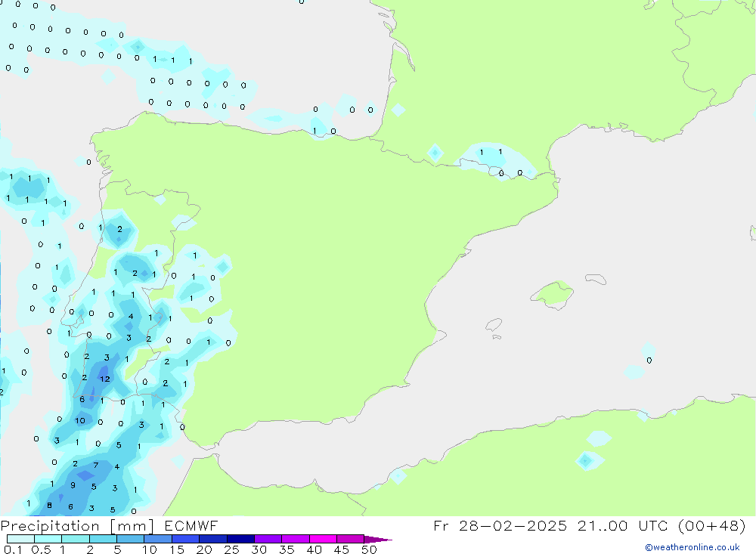Select the '10' value over southern Portugal
756x554 pixels.
(80, 420)
